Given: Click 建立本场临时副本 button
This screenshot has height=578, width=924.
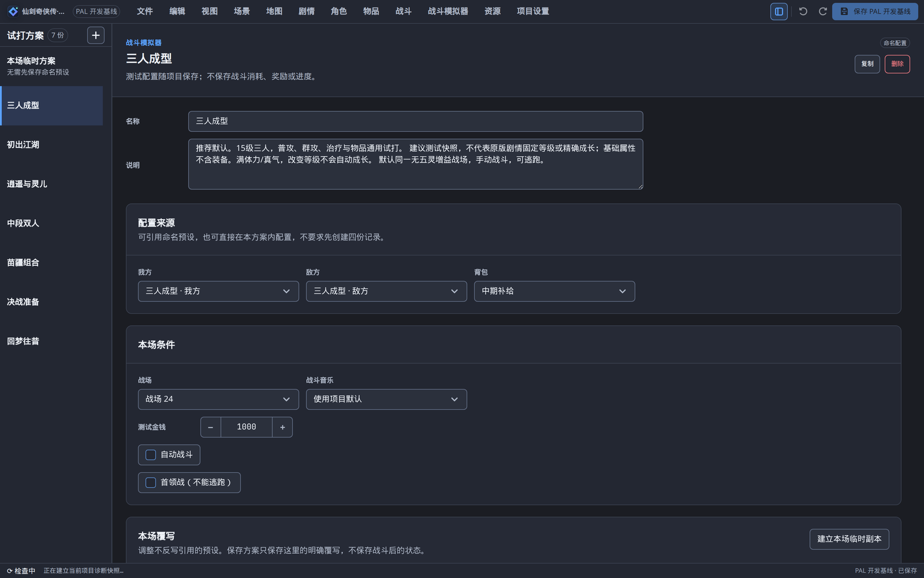Looking at the screenshot, I should click(850, 539).
